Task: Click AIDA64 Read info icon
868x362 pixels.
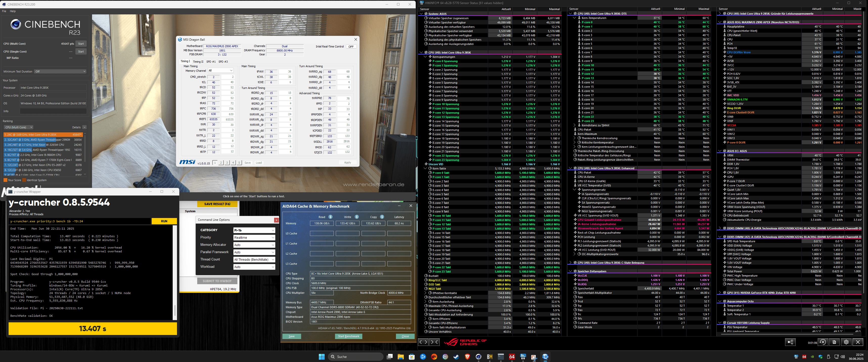Action: (x=330, y=217)
